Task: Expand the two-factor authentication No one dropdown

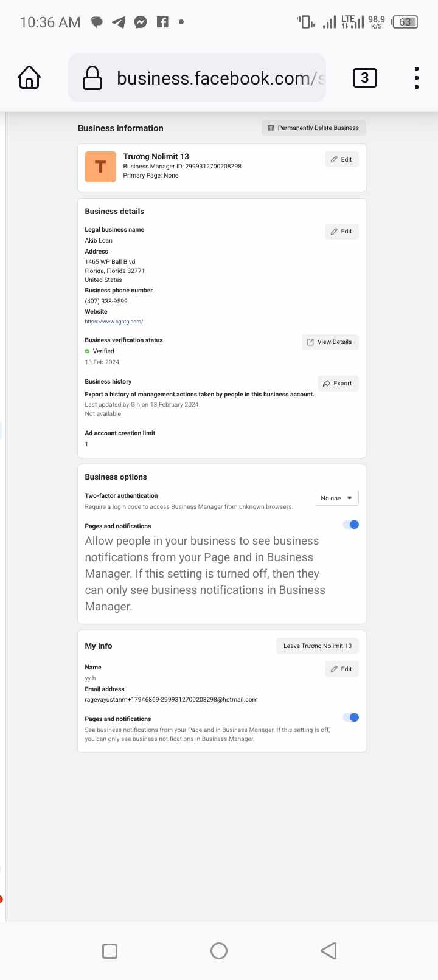Action: pyautogui.click(x=336, y=498)
